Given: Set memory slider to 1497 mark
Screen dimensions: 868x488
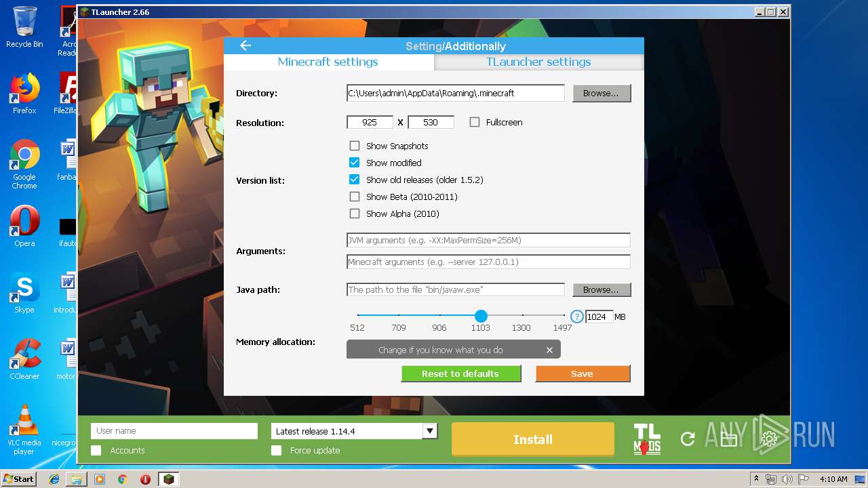Looking at the screenshot, I should [x=563, y=315].
